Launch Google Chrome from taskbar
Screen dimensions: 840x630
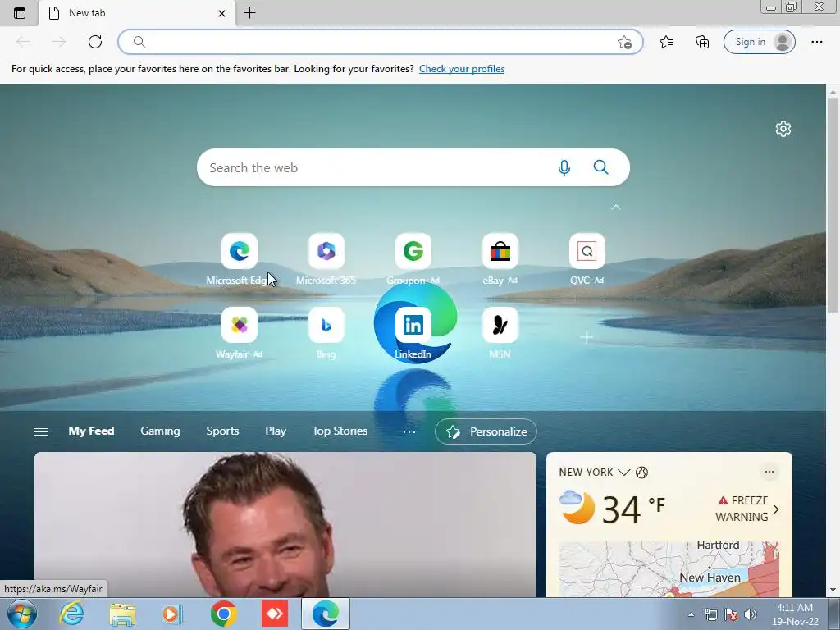[x=223, y=614]
